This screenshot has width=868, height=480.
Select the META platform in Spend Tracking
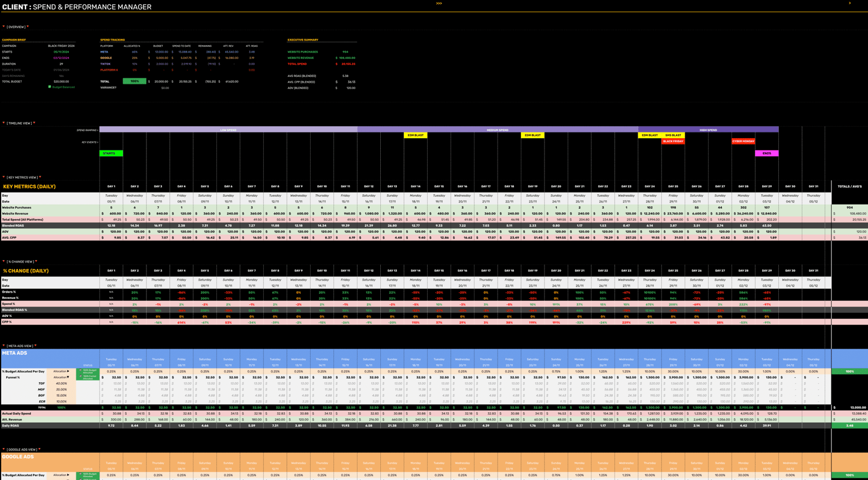coord(104,52)
